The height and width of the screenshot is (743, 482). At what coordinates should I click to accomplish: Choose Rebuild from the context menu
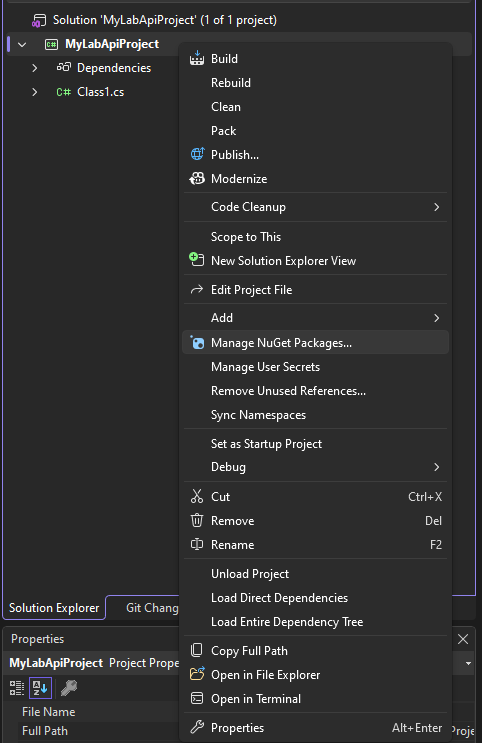pyautogui.click(x=315, y=82)
